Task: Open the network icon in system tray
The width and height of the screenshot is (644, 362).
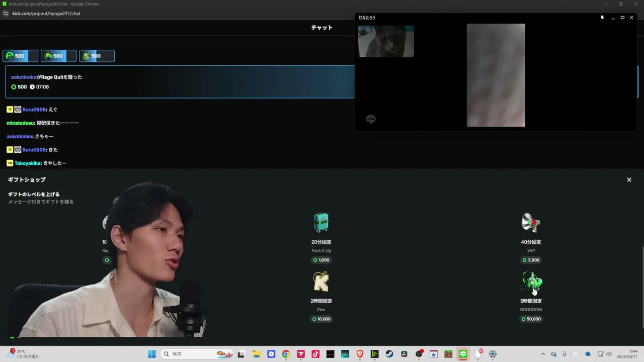Action: click(600, 354)
